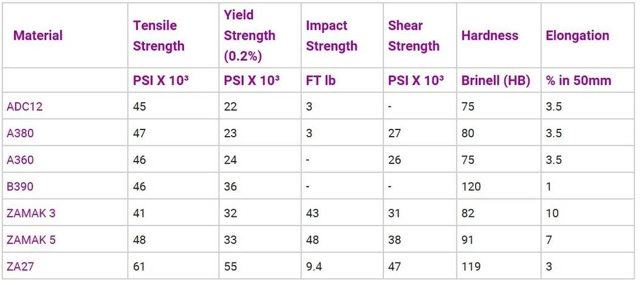Click the ADC12 material link
644x285 pixels.
(x=25, y=107)
